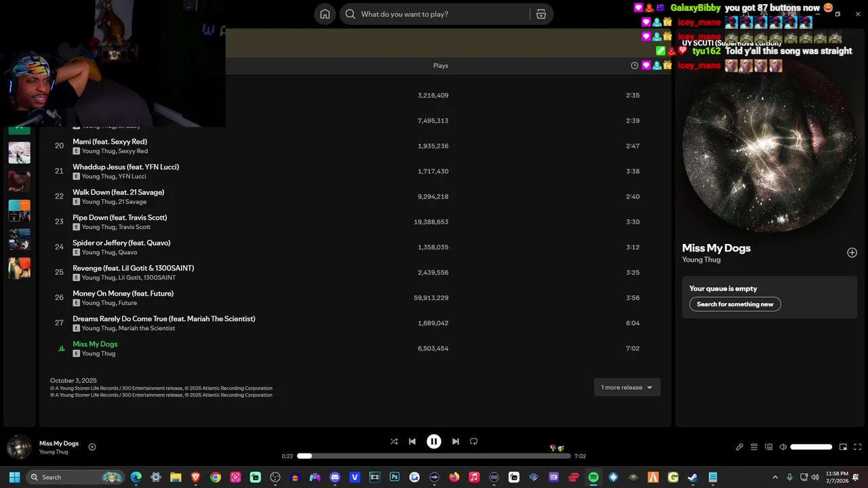The image size is (868, 488).
Task: Open the mini player icon
Action: click(x=843, y=447)
